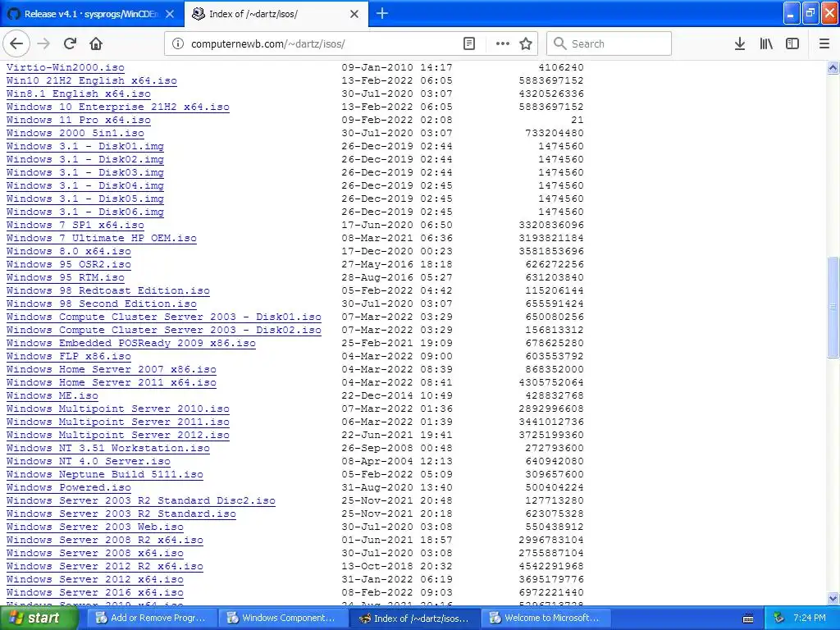
Task: Click Windows 98 Redtoast Edition.iso link
Action: click(x=107, y=290)
